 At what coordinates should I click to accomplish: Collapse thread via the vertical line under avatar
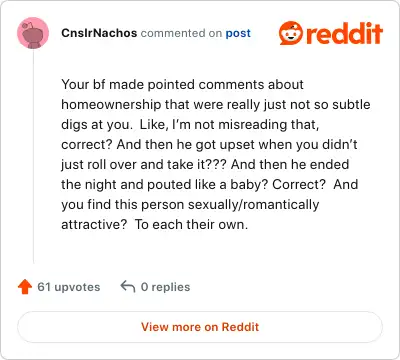pos(33,157)
